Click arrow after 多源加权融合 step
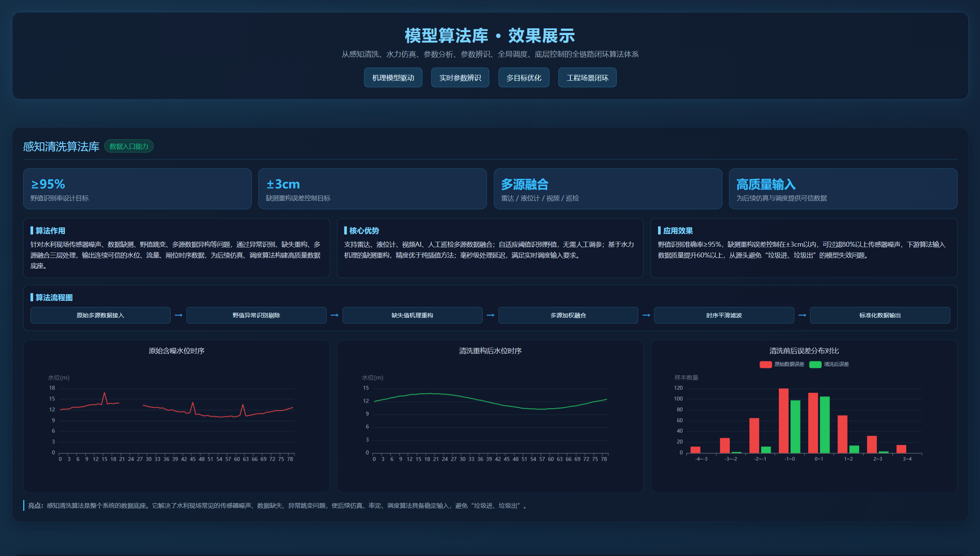980x556 pixels. pos(646,315)
